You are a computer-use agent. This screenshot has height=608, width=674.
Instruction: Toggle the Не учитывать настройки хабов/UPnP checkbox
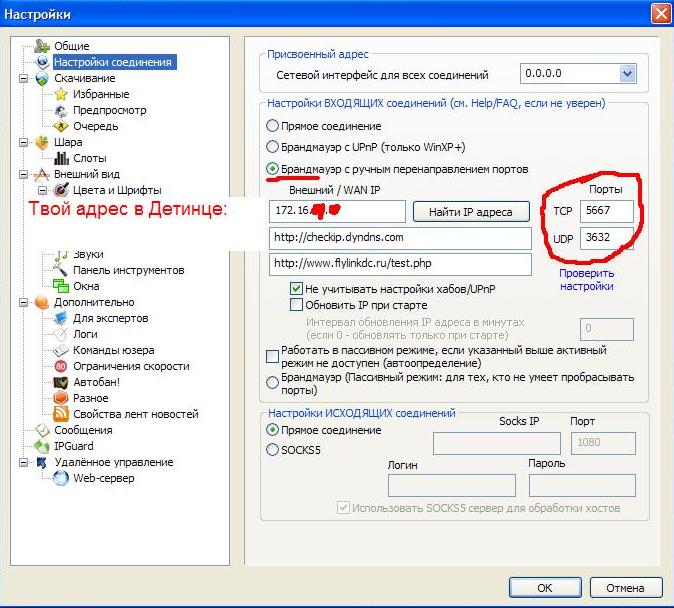pos(296,288)
